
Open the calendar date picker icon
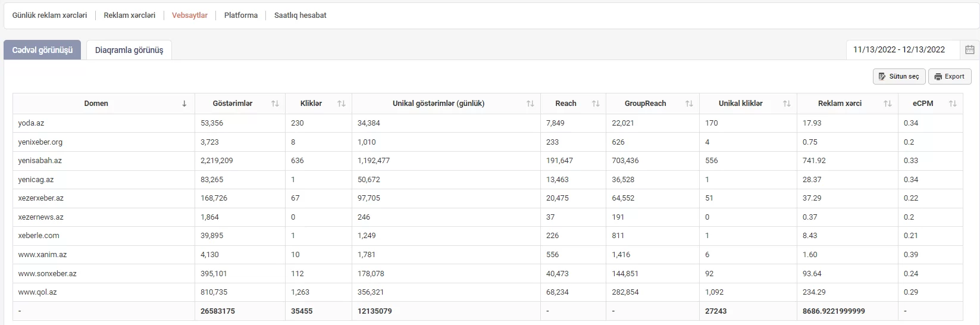tap(969, 50)
